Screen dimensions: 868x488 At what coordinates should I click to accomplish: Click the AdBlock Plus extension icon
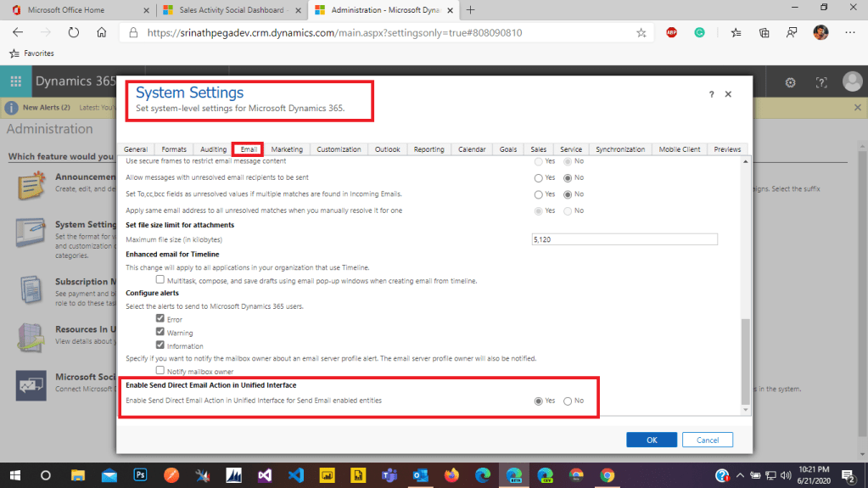click(x=671, y=32)
